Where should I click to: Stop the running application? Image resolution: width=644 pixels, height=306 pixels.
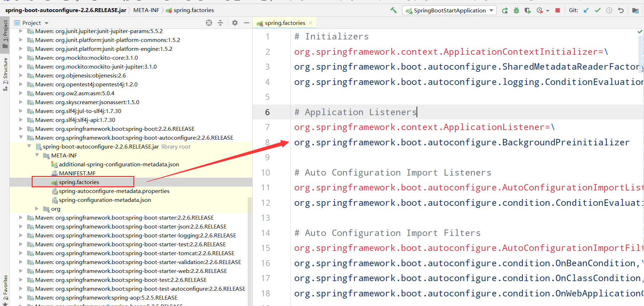pyautogui.click(x=558, y=10)
